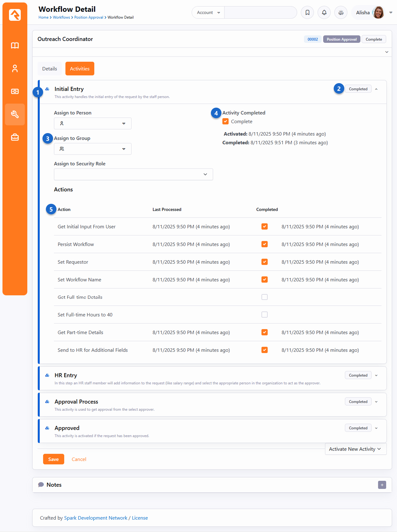Image resolution: width=397 pixels, height=532 pixels.
Task: Open the notifications bell icon
Action: coord(324,13)
